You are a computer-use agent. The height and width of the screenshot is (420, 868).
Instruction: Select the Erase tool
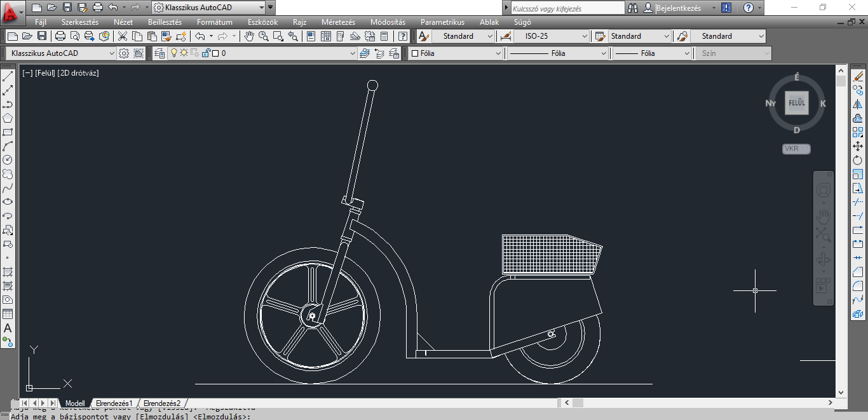(858, 76)
